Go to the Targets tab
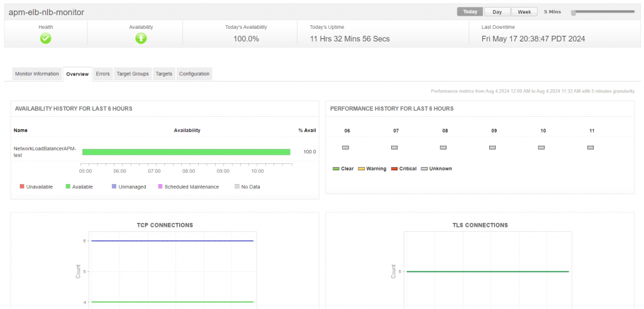 pyautogui.click(x=164, y=74)
